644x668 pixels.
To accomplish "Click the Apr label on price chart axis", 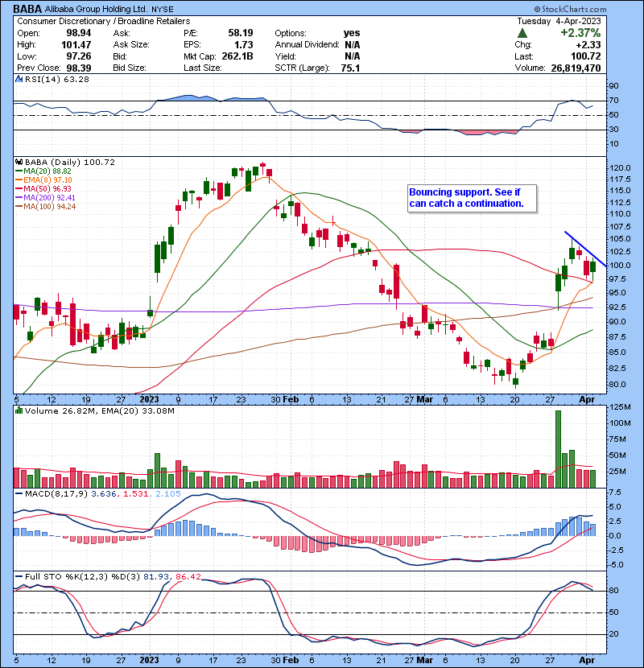I will pyautogui.click(x=587, y=400).
